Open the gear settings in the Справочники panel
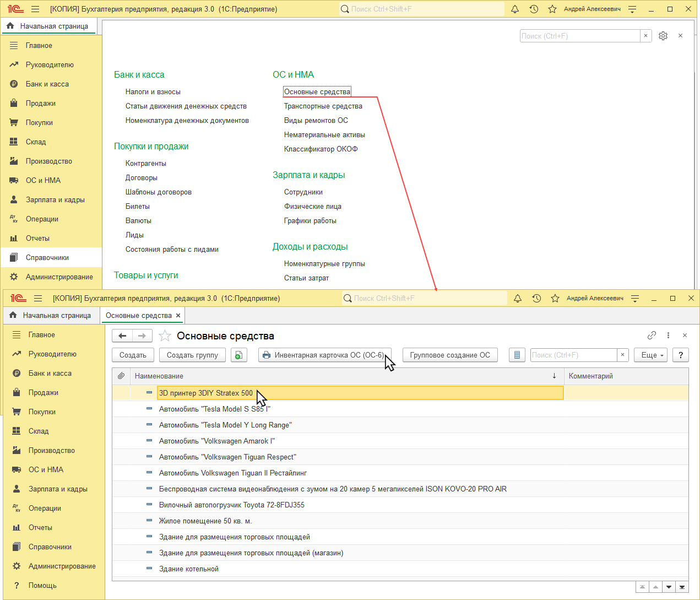This screenshot has width=700, height=600. point(663,36)
